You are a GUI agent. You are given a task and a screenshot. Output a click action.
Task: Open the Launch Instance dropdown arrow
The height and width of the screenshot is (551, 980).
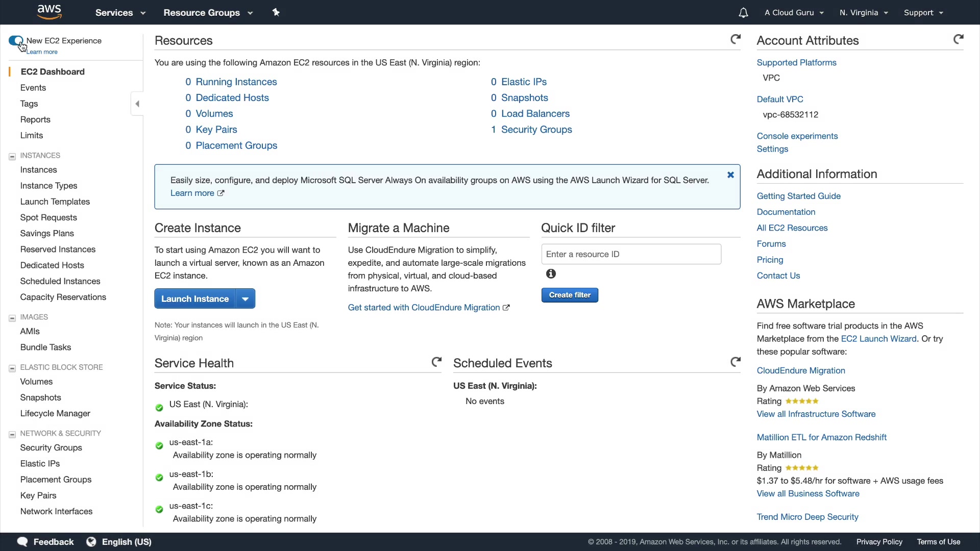pos(246,299)
